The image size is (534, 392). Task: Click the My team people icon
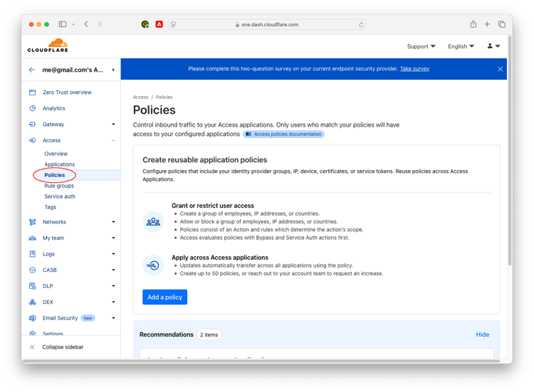pyautogui.click(x=32, y=238)
